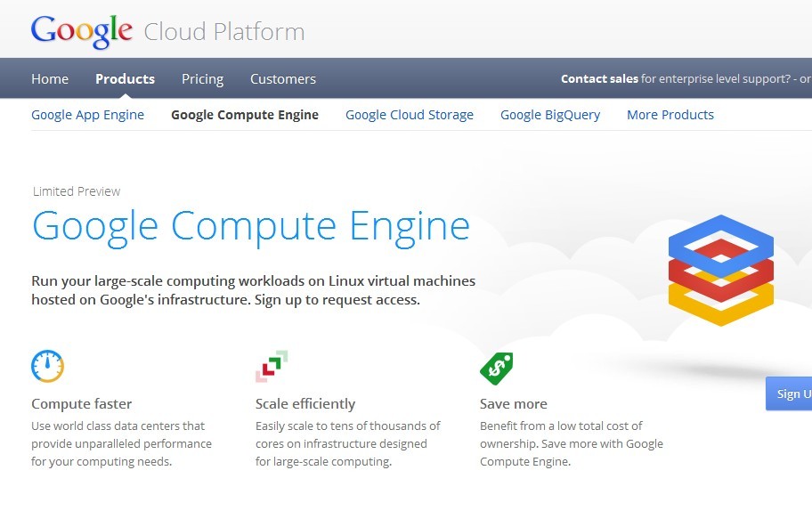Image resolution: width=812 pixels, height=519 pixels.
Task: Click the Contact sales link
Action: (x=599, y=78)
